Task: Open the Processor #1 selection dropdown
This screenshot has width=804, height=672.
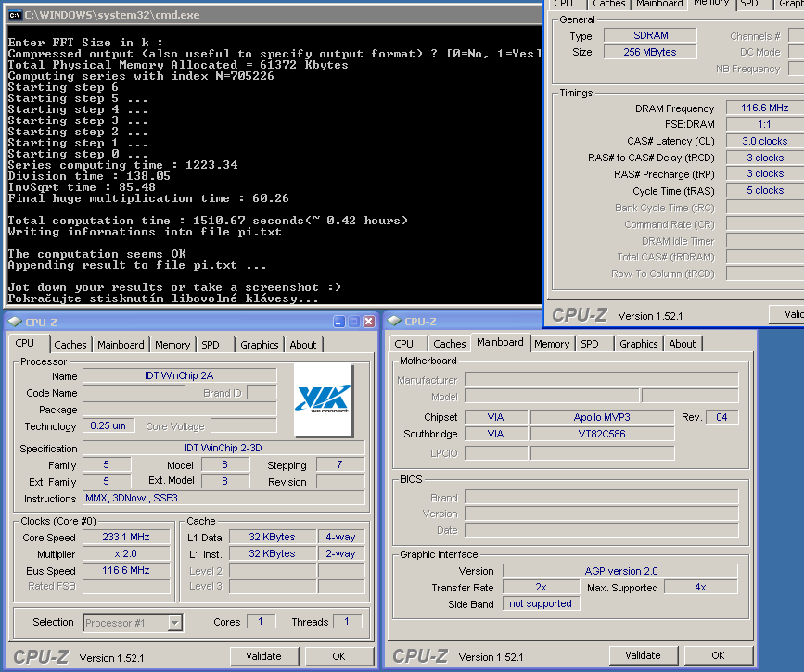Action: [x=174, y=623]
